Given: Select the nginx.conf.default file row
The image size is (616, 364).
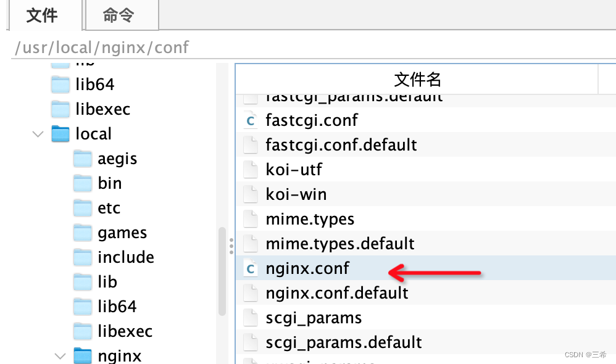Looking at the screenshot, I should (336, 293).
